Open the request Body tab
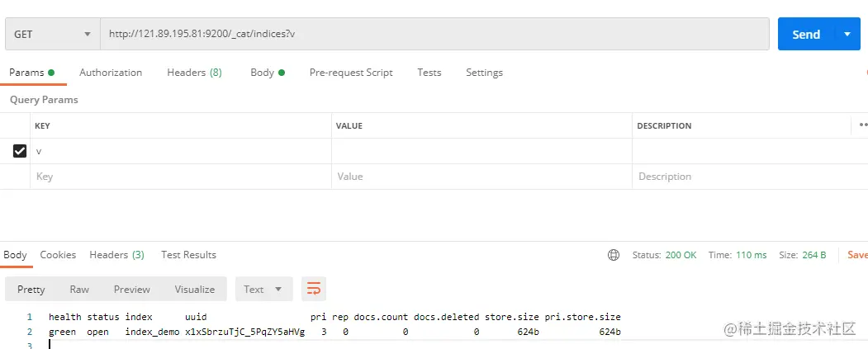 pyautogui.click(x=268, y=73)
